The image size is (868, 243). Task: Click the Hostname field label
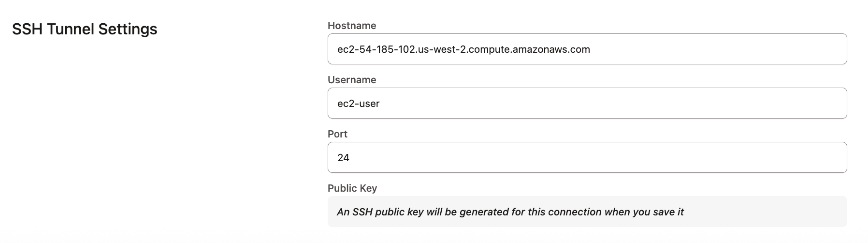[352, 26]
